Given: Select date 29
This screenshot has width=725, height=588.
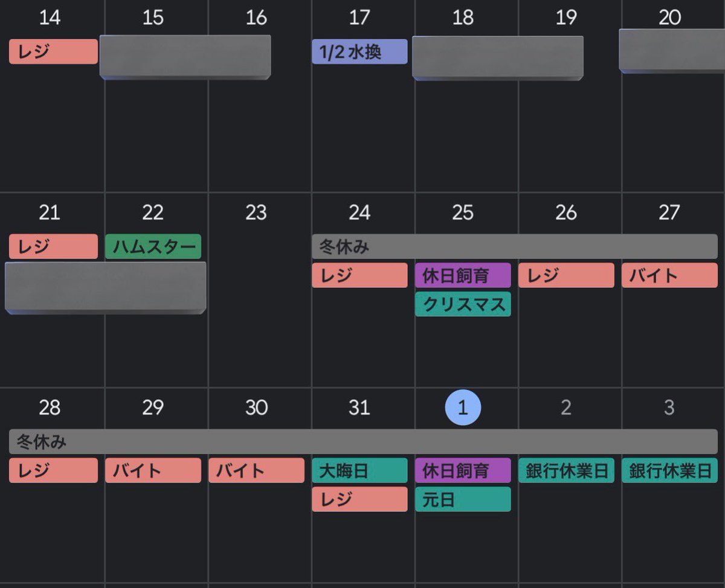Looking at the screenshot, I should (153, 407).
